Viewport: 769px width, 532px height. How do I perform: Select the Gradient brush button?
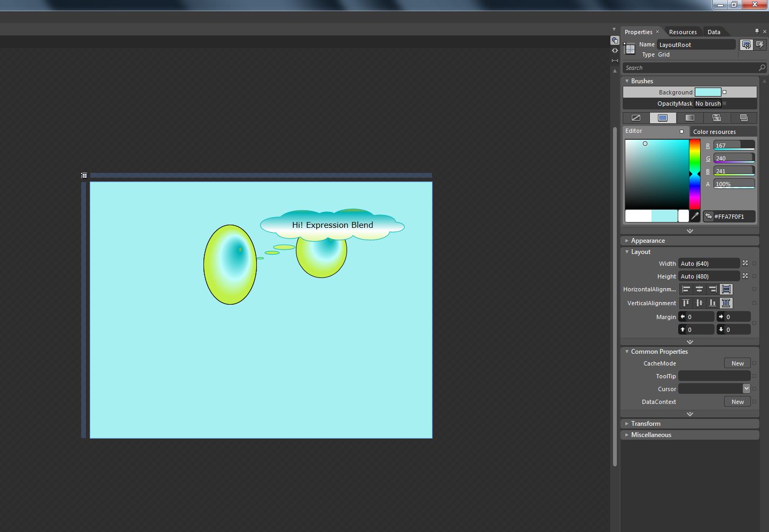point(690,118)
